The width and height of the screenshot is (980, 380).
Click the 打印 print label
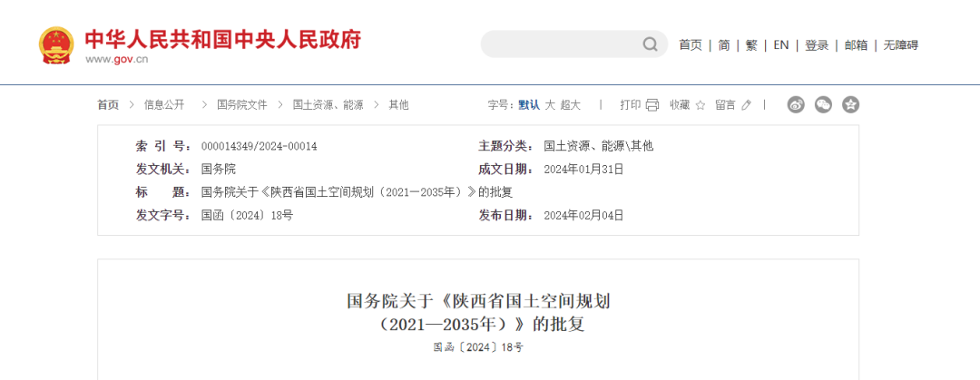coord(630,105)
